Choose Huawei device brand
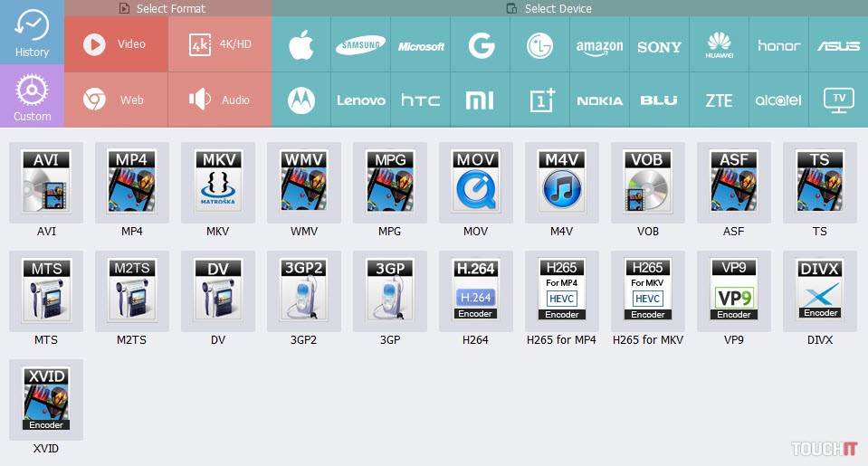The image size is (868, 466). click(719, 44)
